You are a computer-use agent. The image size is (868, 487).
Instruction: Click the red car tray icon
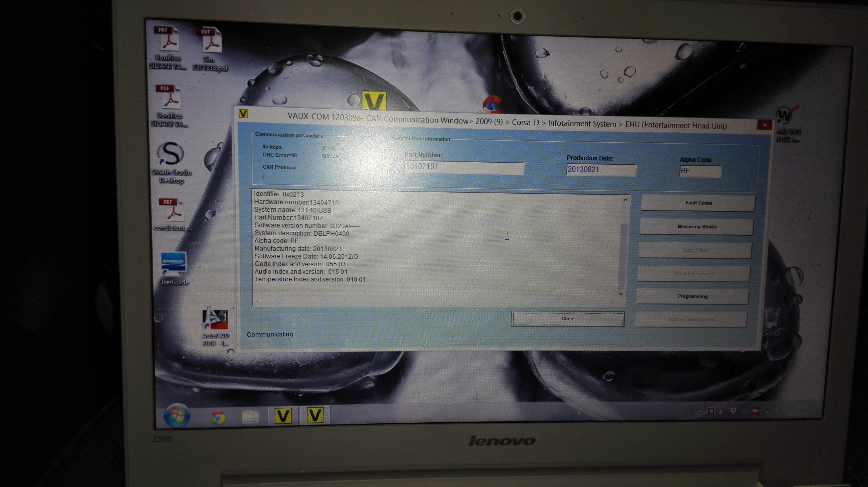(x=755, y=411)
